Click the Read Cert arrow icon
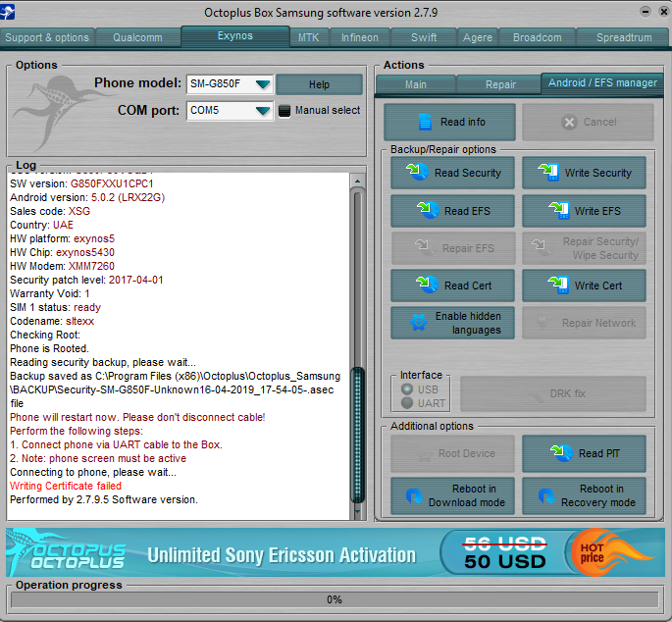Image resolution: width=672 pixels, height=622 pixels. point(427,285)
